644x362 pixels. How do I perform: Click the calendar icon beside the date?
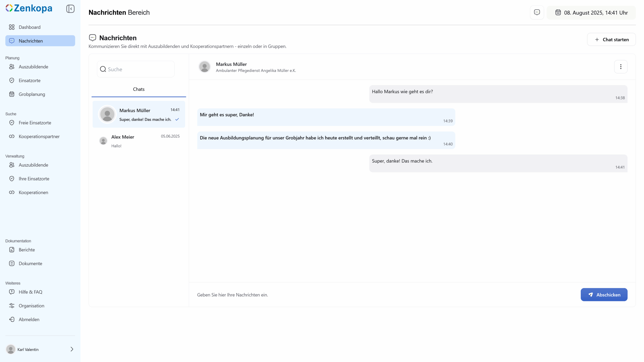coord(558,12)
